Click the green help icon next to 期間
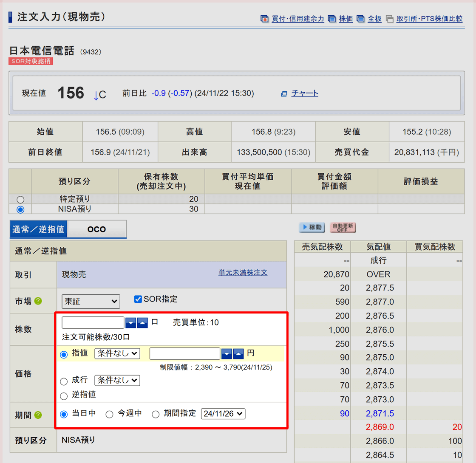Screen dimensions: 476x463 (x=38, y=415)
